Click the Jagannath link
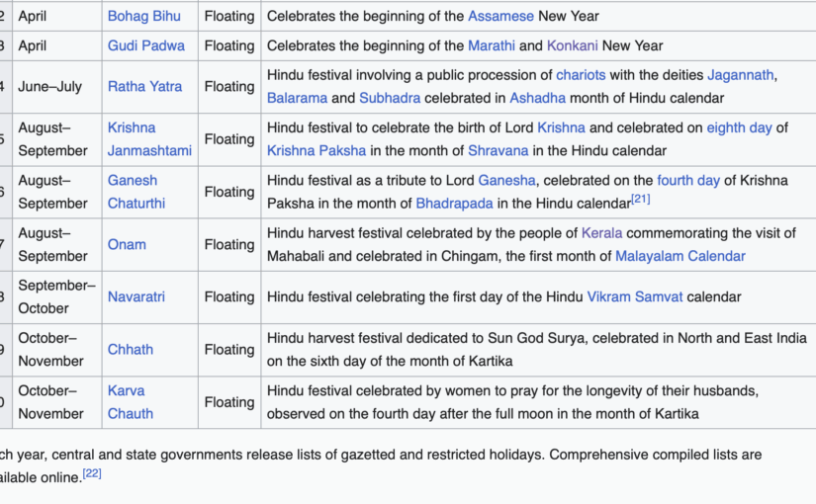 [x=741, y=75]
